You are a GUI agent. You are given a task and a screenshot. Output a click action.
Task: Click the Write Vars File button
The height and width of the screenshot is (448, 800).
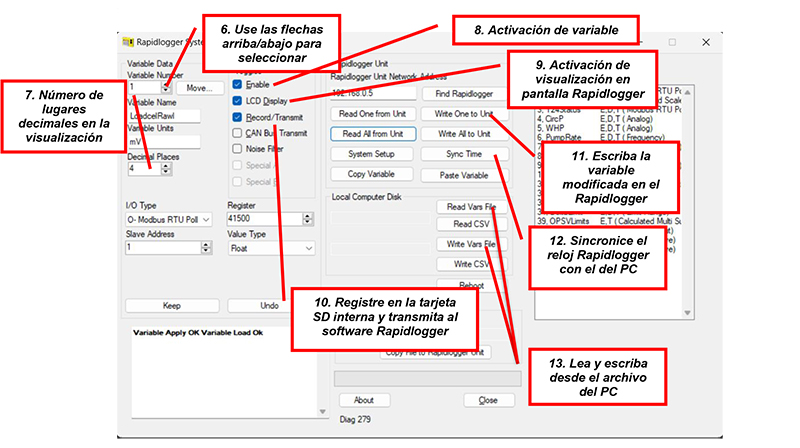point(471,244)
